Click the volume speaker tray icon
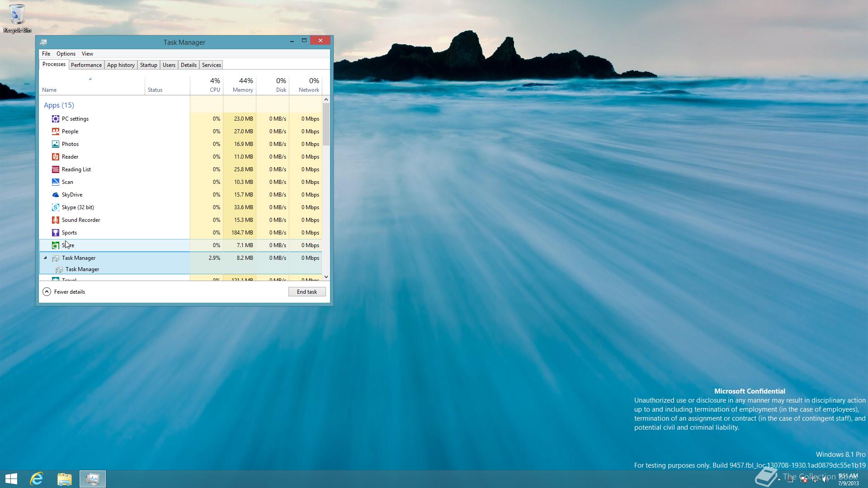The image size is (868, 488). (826, 480)
